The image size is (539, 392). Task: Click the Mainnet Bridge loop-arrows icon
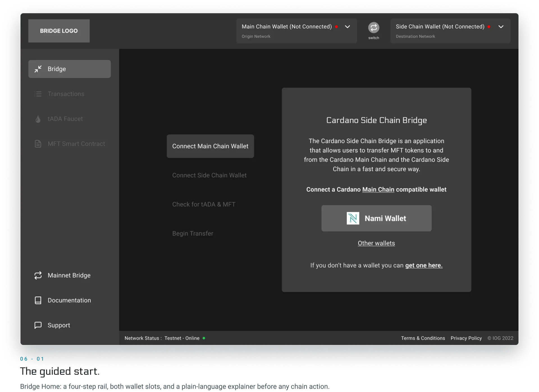tap(38, 275)
